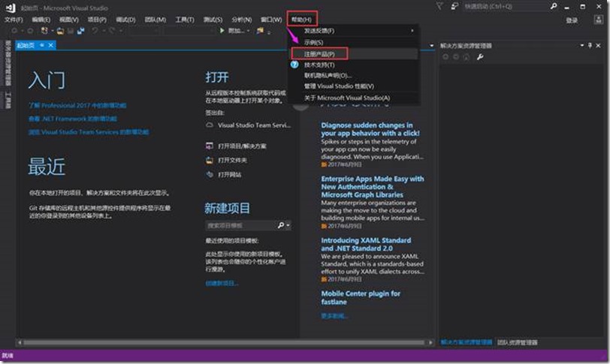Click the home icon in Solution Explorer toolbar

(x=467, y=57)
